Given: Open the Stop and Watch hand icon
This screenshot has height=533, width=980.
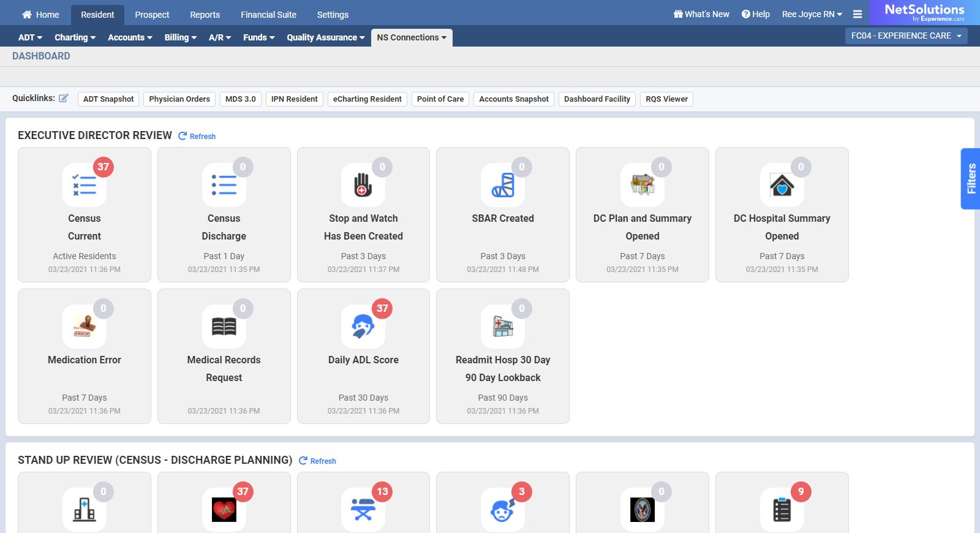Looking at the screenshot, I should pos(363,185).
